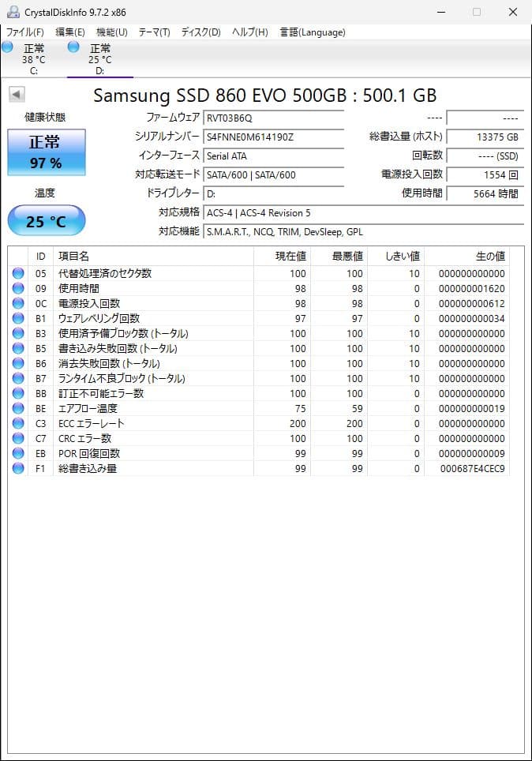Select the 代替処理済のセクタ数 attribute name

(x=105, y=273)
